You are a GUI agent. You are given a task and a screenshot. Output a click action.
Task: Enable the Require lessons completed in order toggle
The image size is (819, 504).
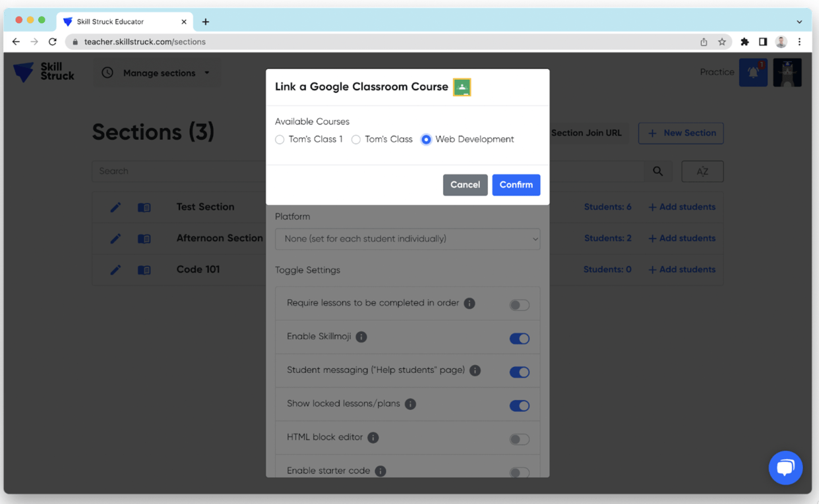click(x=519, y=304)
